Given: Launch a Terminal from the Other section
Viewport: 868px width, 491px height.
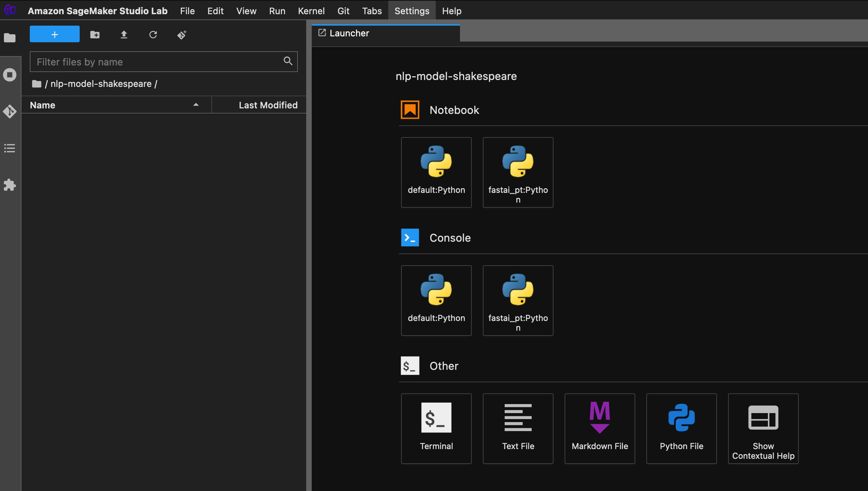Looking at the screenshot, I should click(436, 428).
